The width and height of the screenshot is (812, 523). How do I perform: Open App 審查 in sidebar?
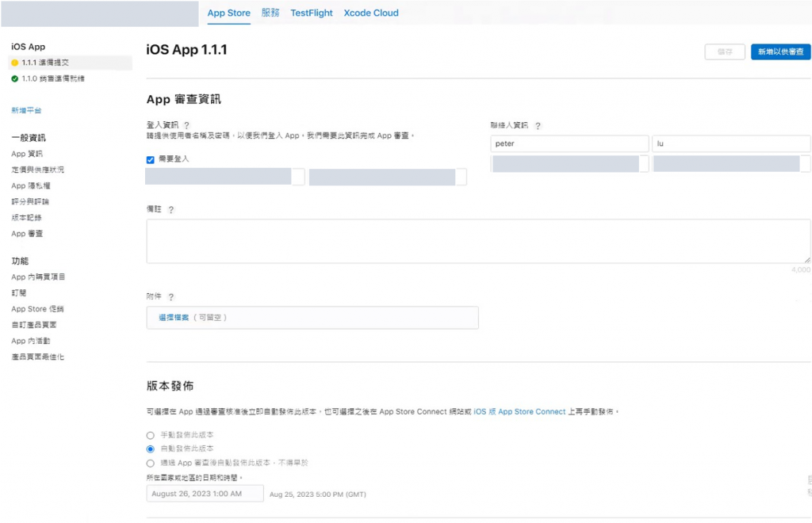(x=27, y=234)
